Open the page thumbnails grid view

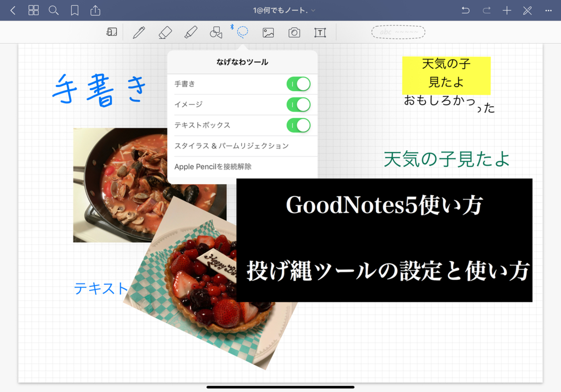pyautogui.click(x=33, y=10)
